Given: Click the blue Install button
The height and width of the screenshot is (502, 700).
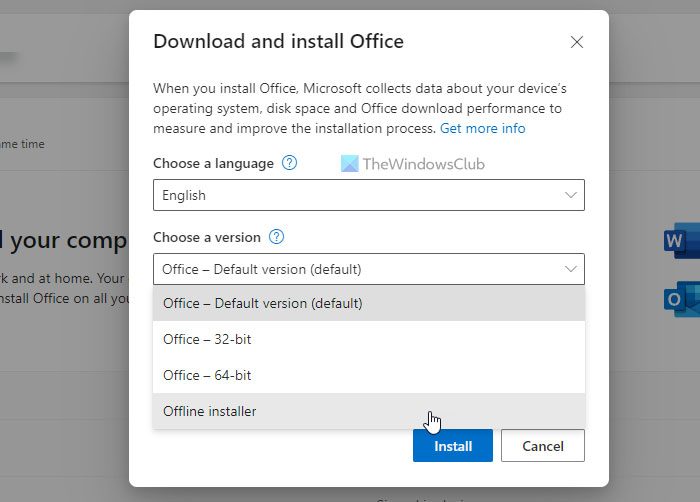Looking at the screenshot, I should coord(453,446).
